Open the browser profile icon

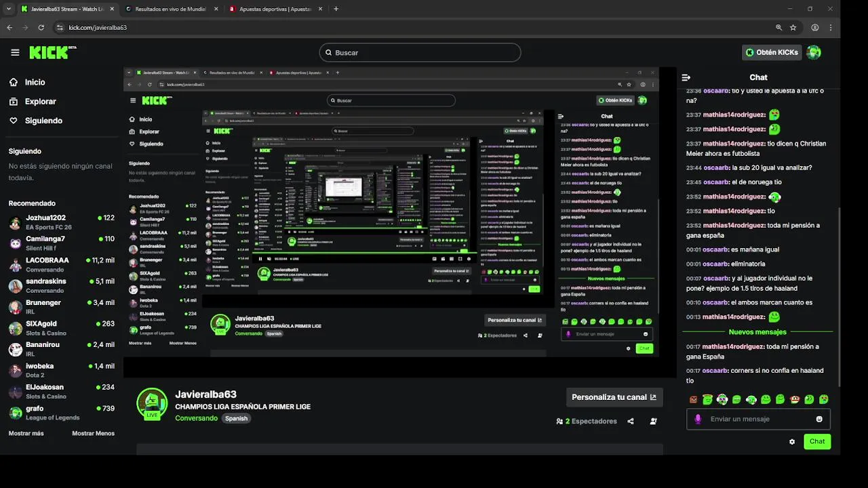click(815, 27)
